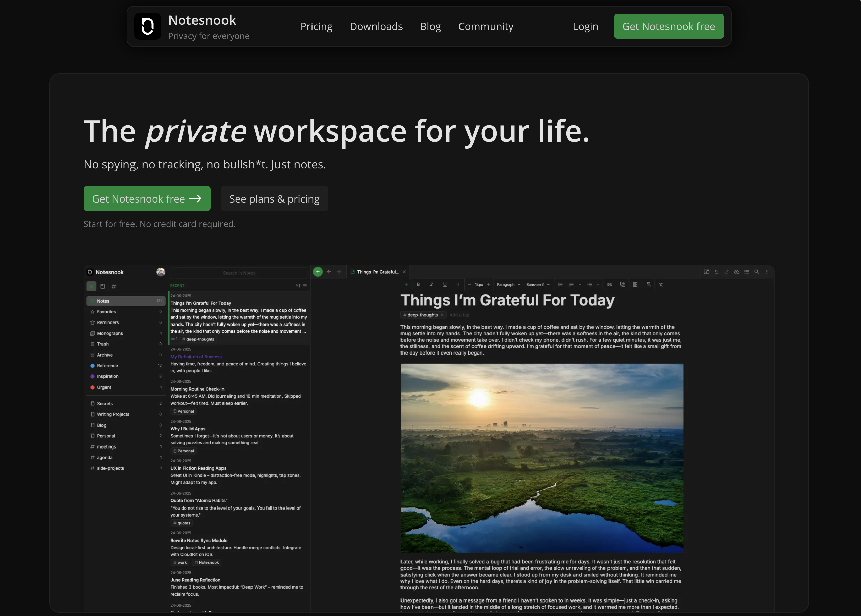Click the cloud sync icon
This screenshot has width=861, height=616.
(737, 272)
